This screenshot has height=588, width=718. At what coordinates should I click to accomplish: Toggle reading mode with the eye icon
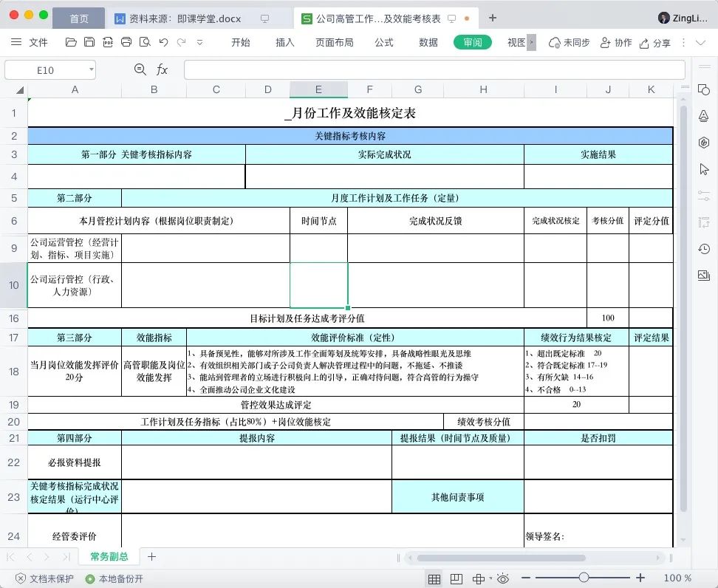503,578
